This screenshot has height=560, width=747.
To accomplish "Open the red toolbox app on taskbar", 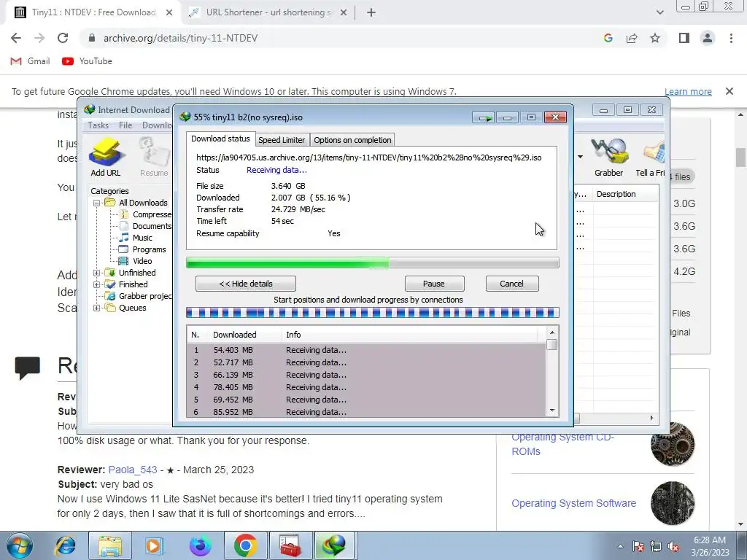I will [x=290, y=545].
